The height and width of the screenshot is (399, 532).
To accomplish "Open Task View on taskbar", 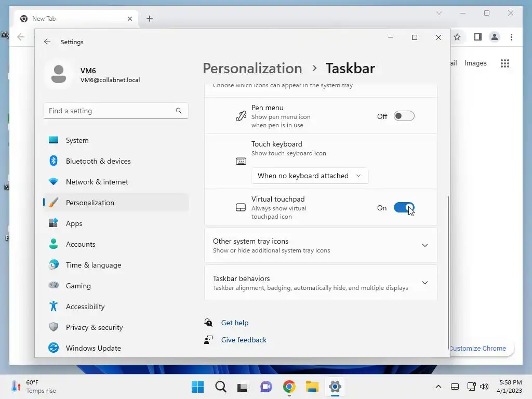I will point(242,387).
